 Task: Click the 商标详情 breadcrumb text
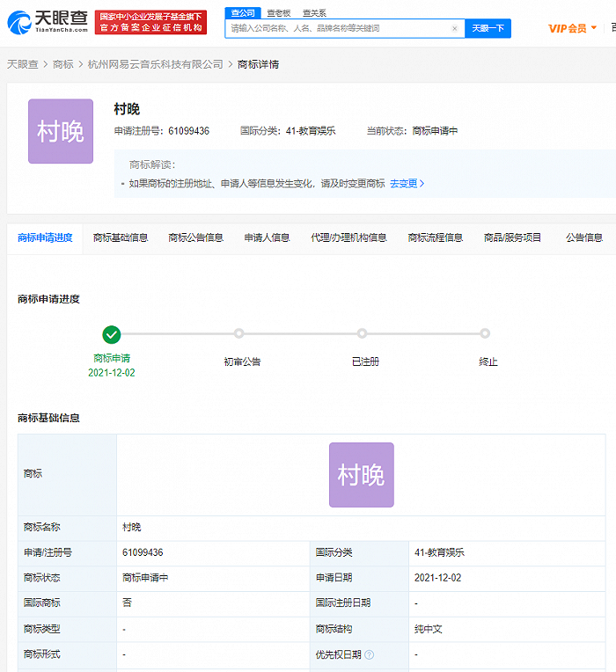tap(258, 64)
